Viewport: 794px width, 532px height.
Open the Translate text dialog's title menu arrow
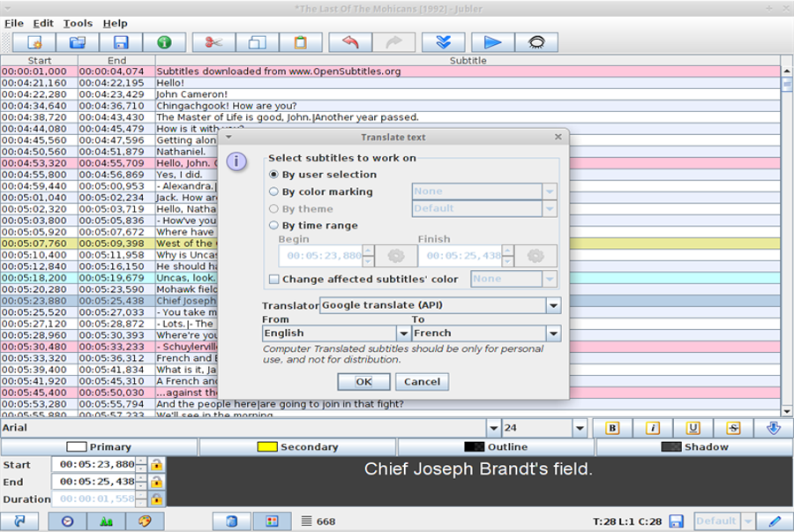[x=228, y=137]
